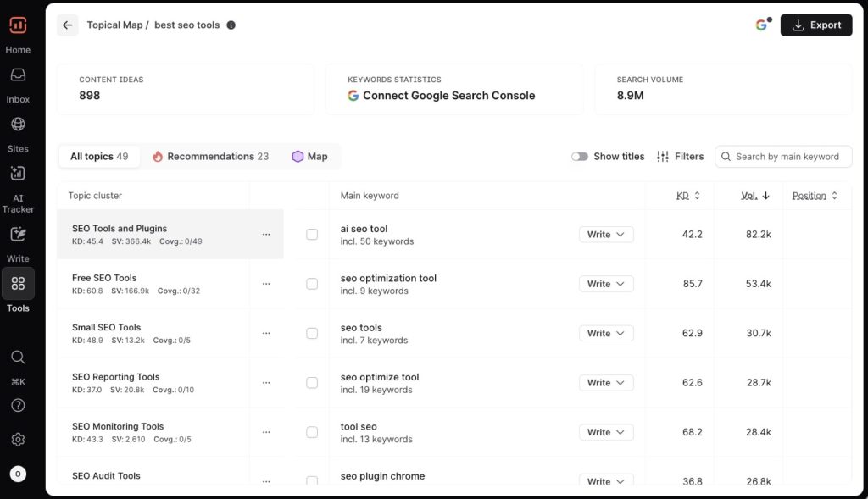Open the Write sidebar icon

[x=18, y=234]
